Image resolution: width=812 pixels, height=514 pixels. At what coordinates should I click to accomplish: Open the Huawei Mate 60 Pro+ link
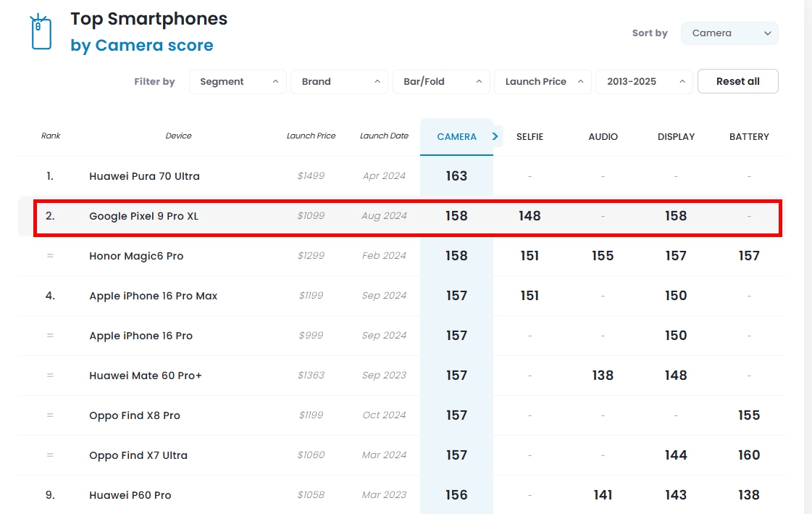[146, 376]
